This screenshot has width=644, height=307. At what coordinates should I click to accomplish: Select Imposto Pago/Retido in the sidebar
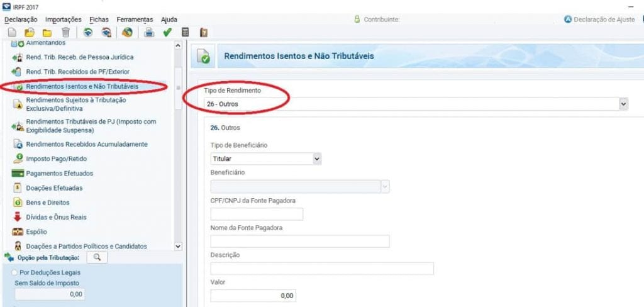[x=56, y=159]
